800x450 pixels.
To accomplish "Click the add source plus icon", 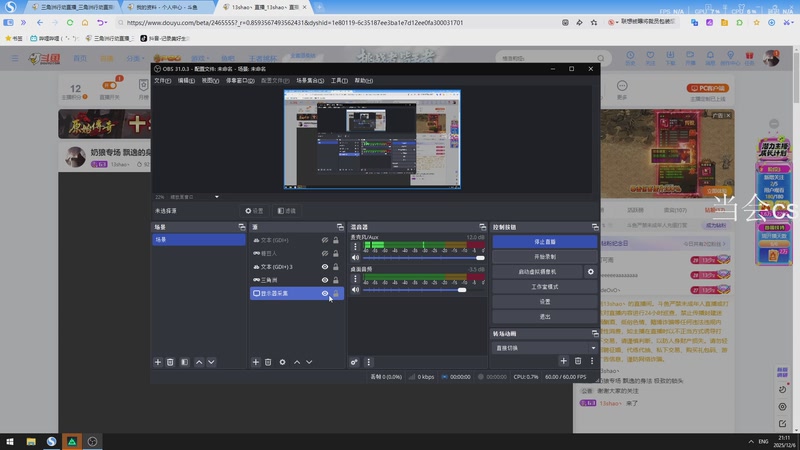I will [x=255, y=362].
